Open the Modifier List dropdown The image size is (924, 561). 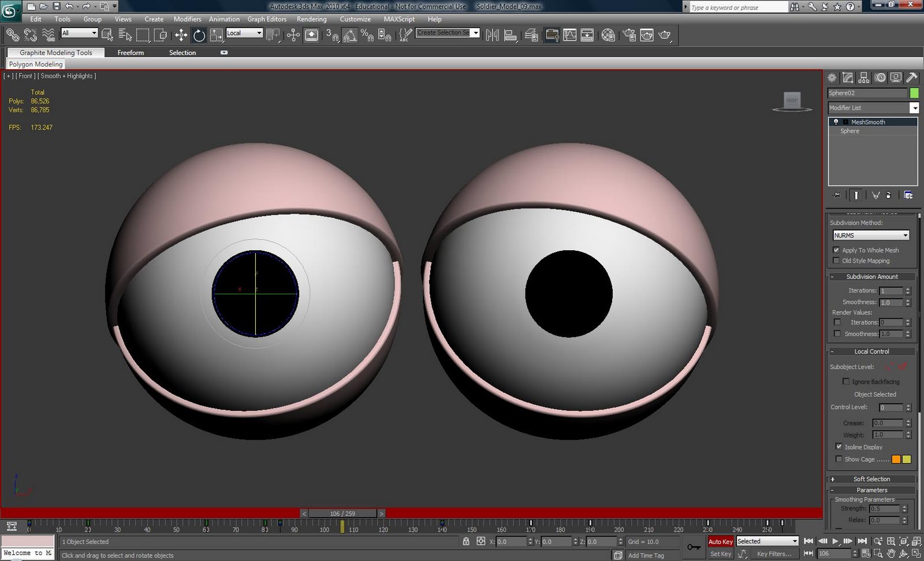pyautogui.click(x=914, y=108)
